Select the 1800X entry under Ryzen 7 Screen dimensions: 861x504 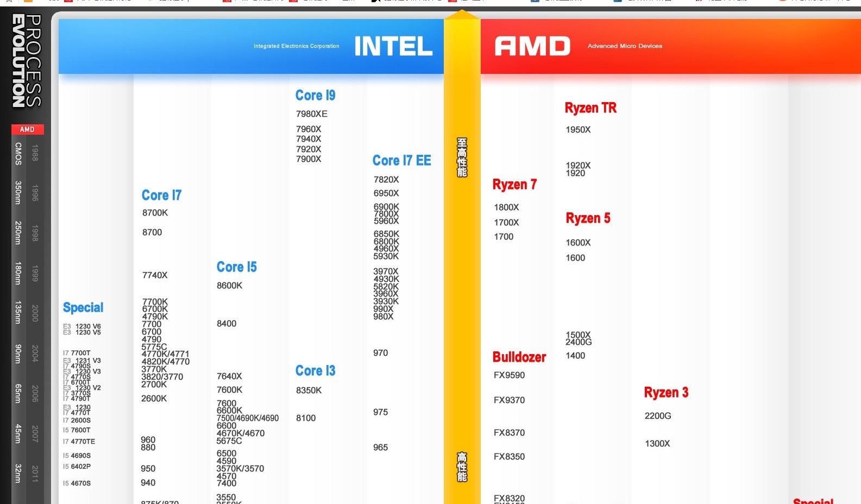pos(507,207)
